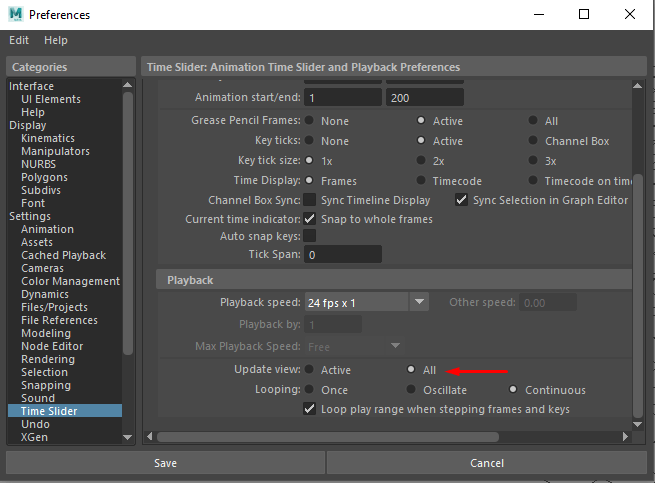Open the Help menu

point(56,40)
